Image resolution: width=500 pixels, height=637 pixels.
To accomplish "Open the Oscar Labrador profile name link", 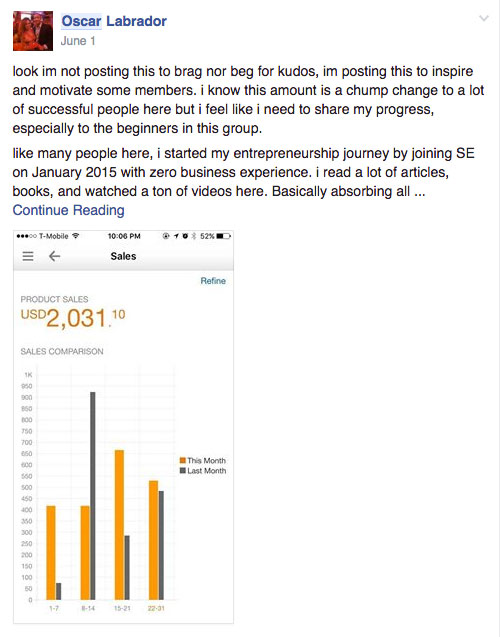I will pyautogui.click(x=114, y=21).
